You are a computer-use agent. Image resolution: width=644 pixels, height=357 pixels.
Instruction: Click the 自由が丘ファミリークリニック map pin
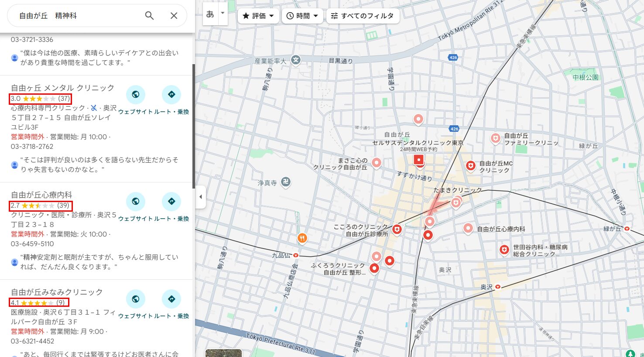click(495, 139)
